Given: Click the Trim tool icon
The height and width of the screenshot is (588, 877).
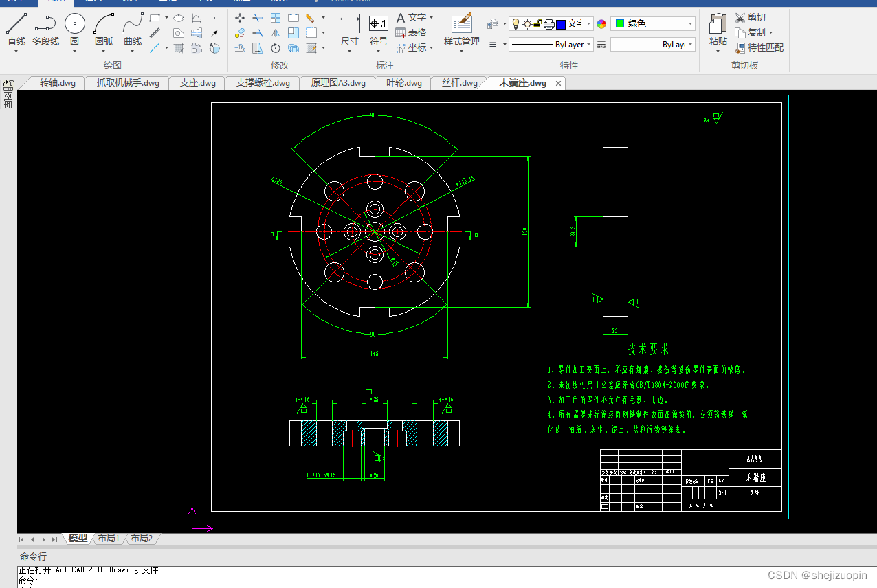Looking at the screenshot, I should pyautogui.click(x=258, y=18).
